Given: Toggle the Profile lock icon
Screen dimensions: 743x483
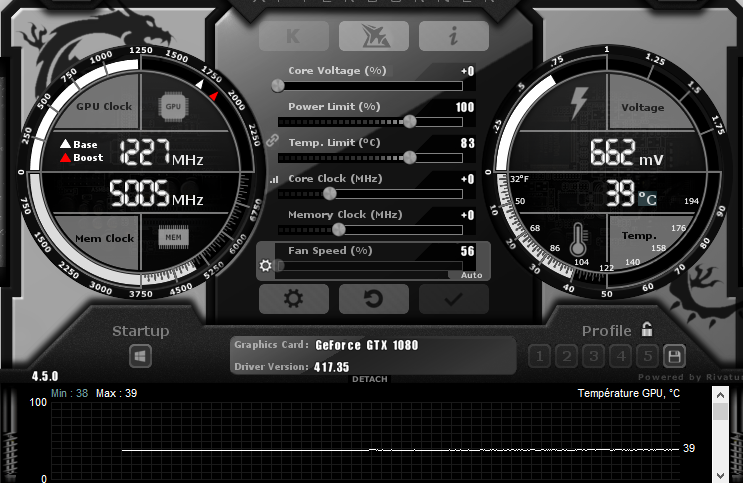Looking at the screenshot, I should tap(647, 329).
